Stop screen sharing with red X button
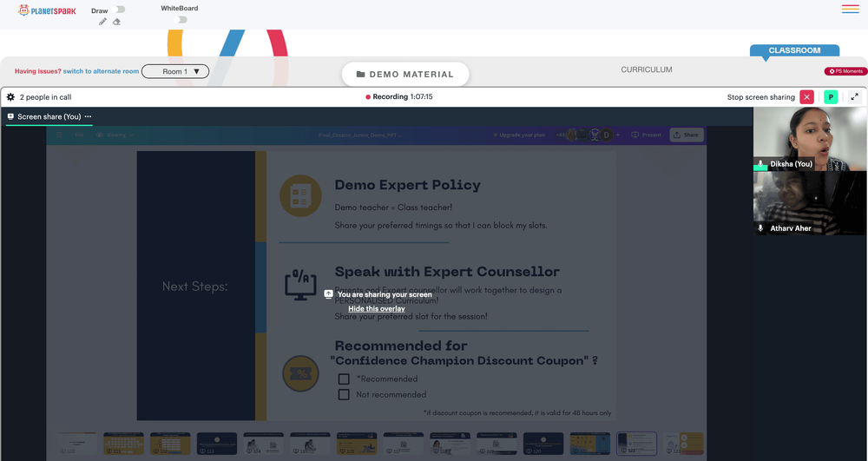Image resolution: width=868 pixels, height=461 pixels. pyautogui.click(x=806, y=97)
